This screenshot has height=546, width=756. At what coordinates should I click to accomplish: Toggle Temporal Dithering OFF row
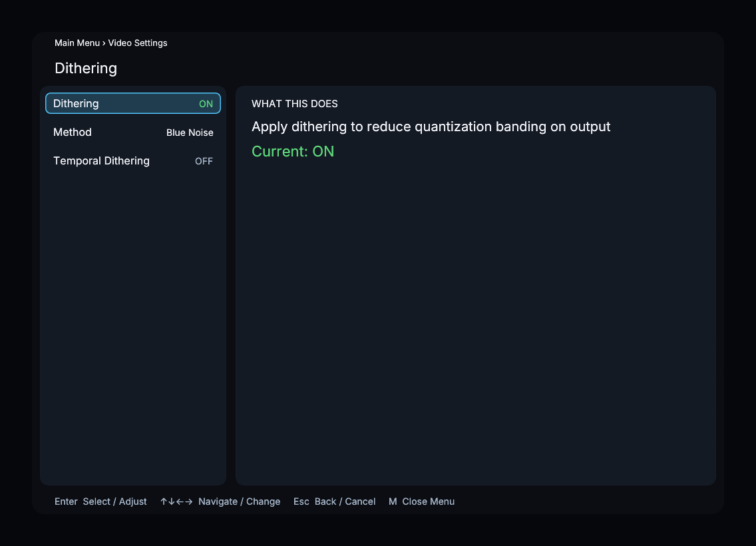tap(133, 160)
